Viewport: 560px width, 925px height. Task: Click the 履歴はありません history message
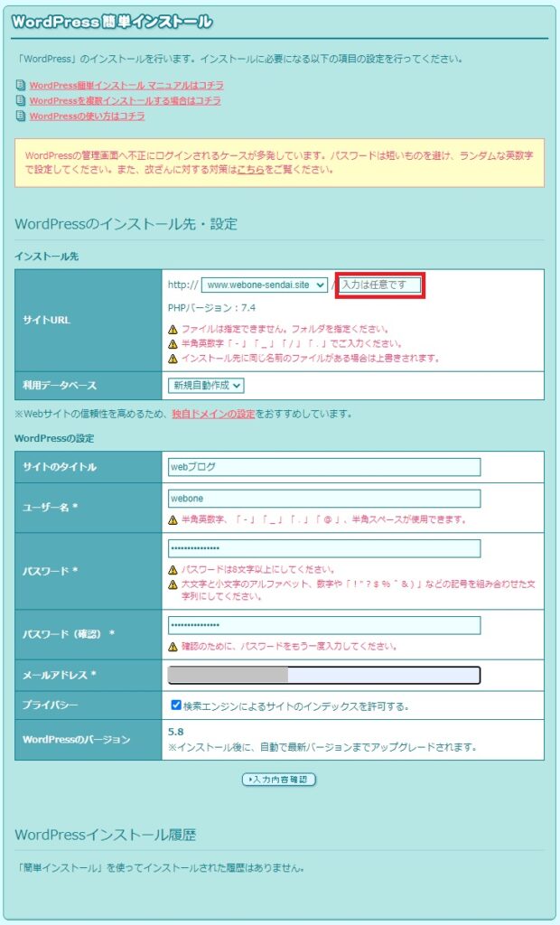coord(161,868)
